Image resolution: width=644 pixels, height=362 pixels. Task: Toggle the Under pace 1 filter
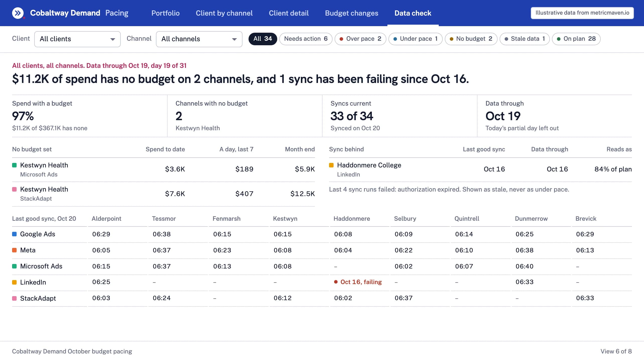click(415, 39)
